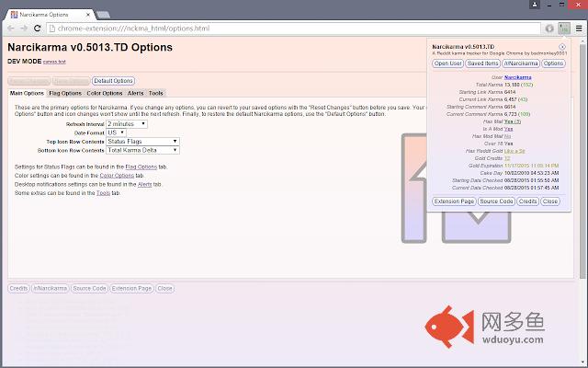Click the Has Reddit Gold link

[514, 151]
